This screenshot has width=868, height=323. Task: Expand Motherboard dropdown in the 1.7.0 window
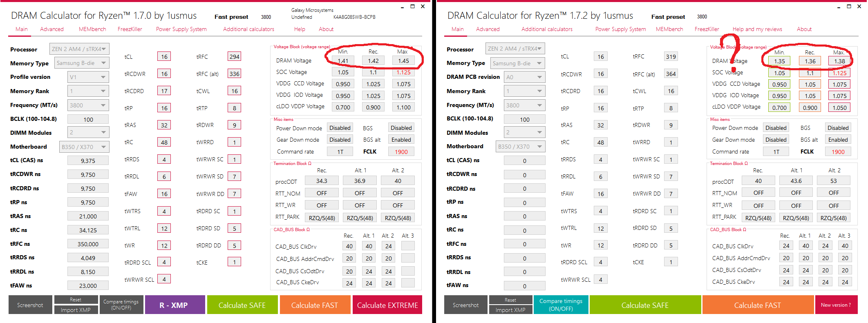85,147
